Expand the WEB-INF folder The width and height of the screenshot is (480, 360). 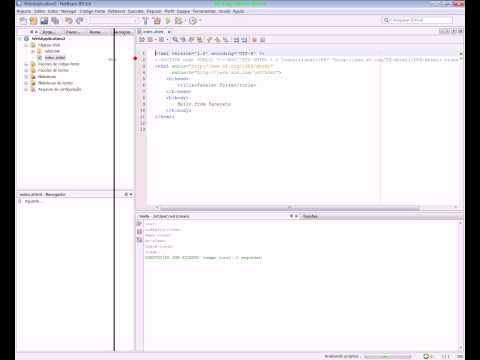pyautogui.click(x=33, y=51)
